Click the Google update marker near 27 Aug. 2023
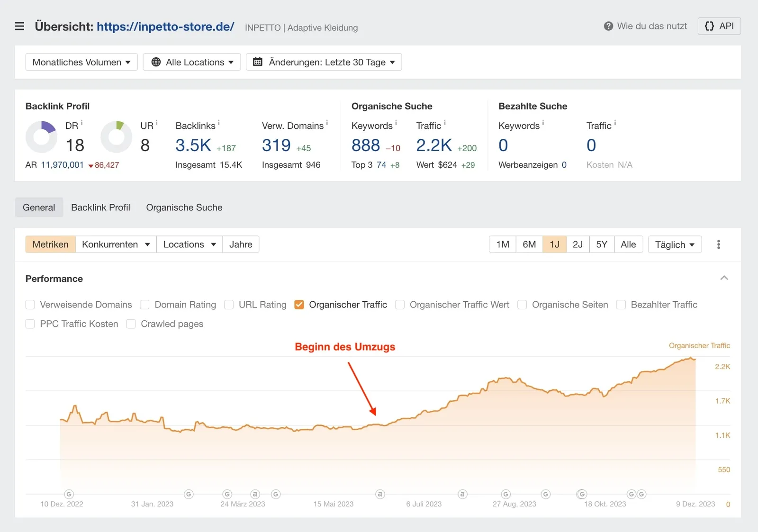Screen dimensions: 758x532 [x=505, y=494]
